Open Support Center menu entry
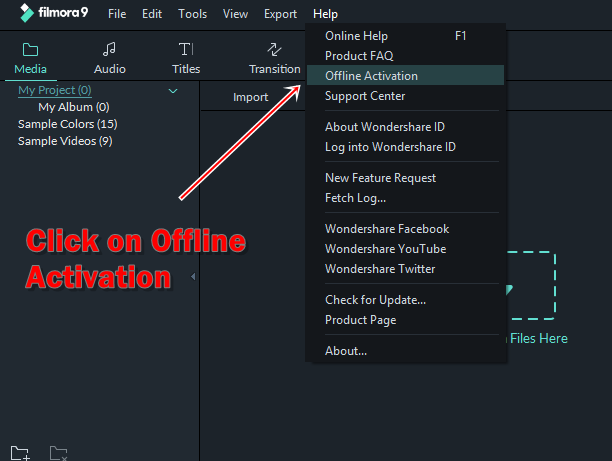612x461 pixels. [x=405, y=96]
